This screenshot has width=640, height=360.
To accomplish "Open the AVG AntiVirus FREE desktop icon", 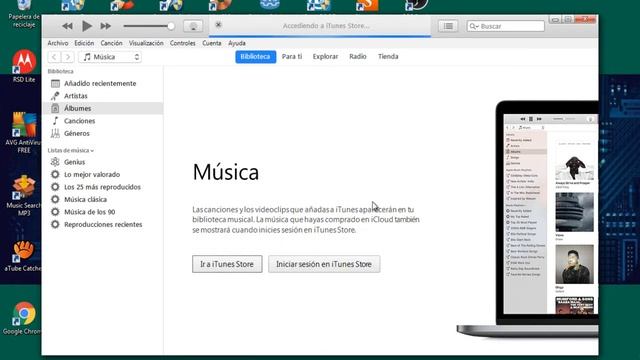I will click(x=23, y=133).
